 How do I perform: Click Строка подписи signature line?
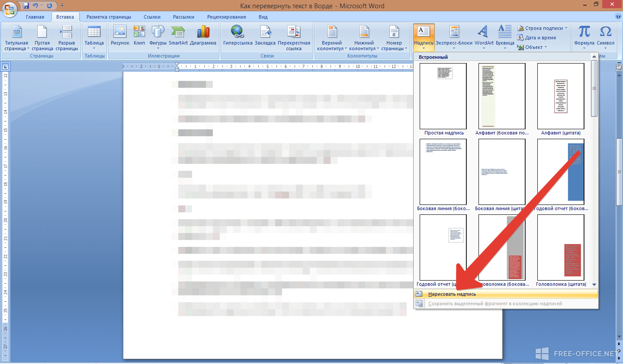click(542, 28)
